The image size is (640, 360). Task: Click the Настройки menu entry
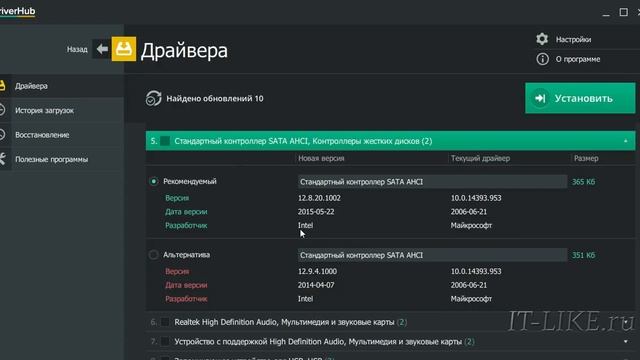click(x=573, y=40)
